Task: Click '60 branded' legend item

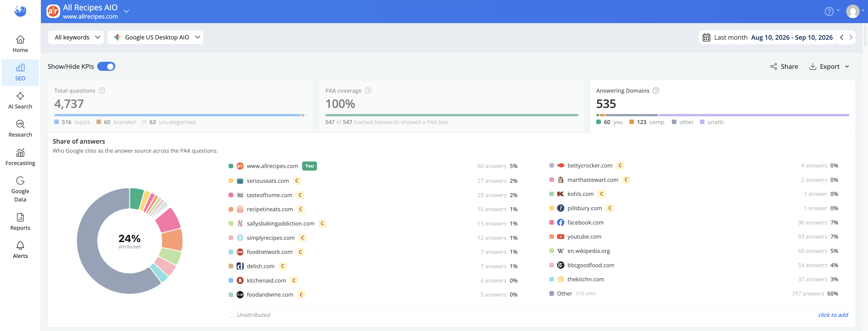Action: point(116,122)
